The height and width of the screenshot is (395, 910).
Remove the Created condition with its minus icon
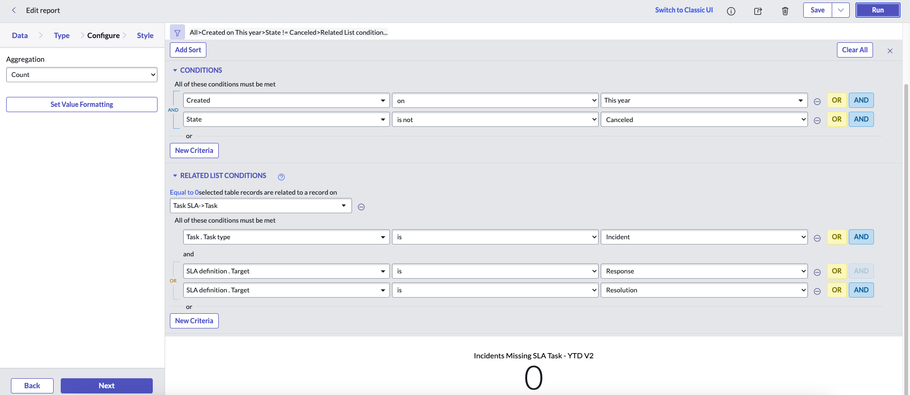817,101
